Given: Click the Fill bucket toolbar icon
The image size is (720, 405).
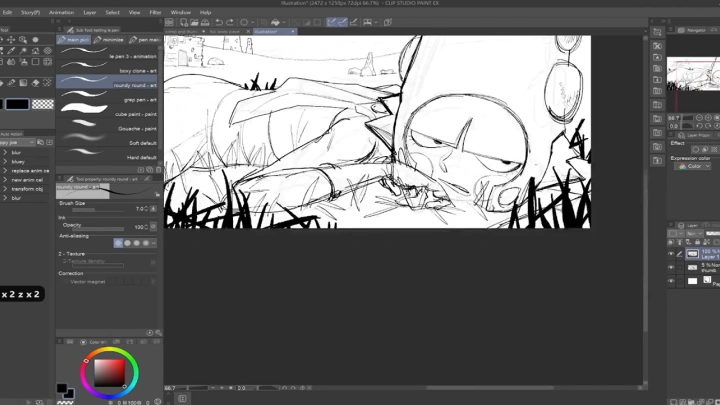Looking at the screenshot, I should coord(276,22).
